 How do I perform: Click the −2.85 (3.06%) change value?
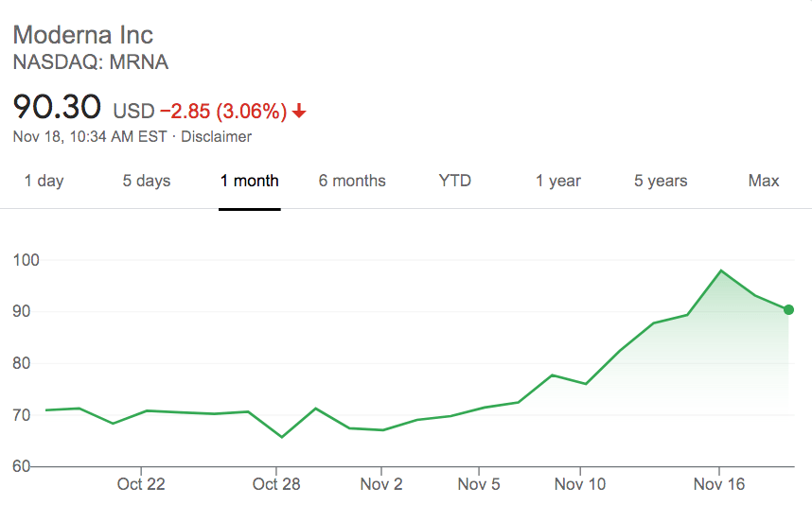click(x=222, y=112)
